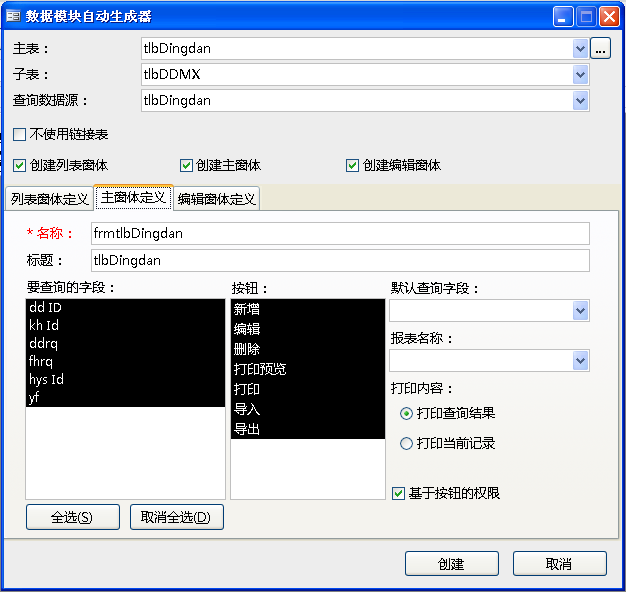Click the 取消全选(D) button
The image size is (626, 592).
pos(176,517)
